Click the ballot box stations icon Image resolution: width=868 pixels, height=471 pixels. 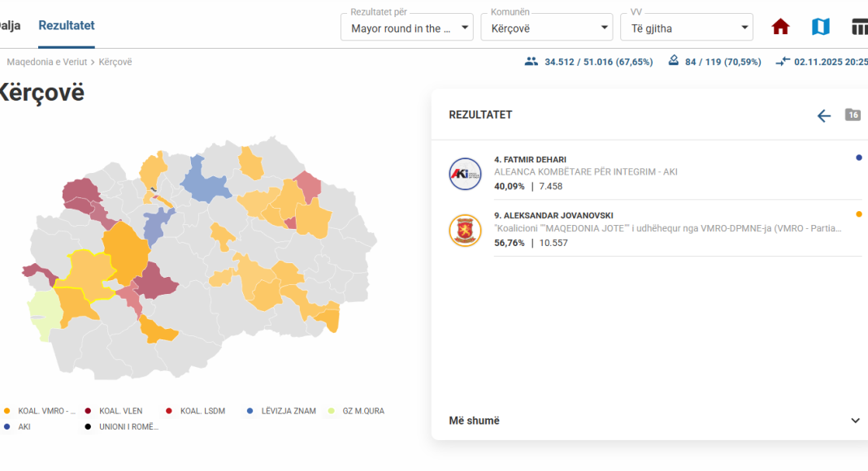click(x=674, y=61)
